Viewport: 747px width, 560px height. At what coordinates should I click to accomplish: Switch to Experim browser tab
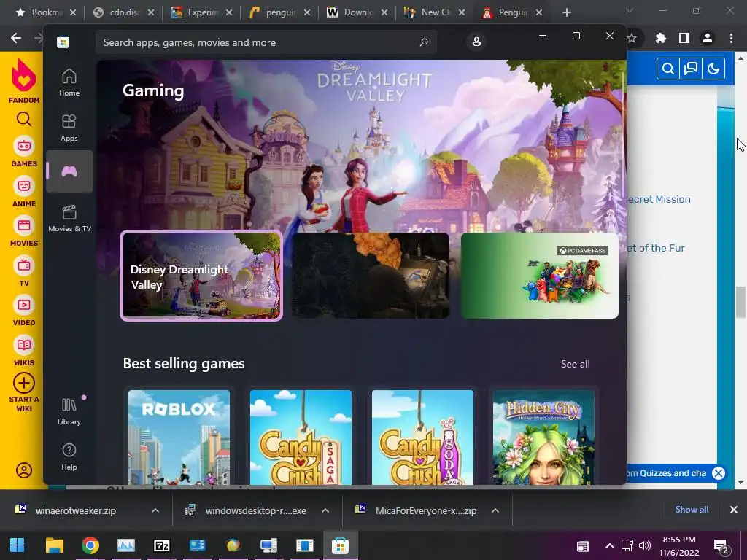202,12
